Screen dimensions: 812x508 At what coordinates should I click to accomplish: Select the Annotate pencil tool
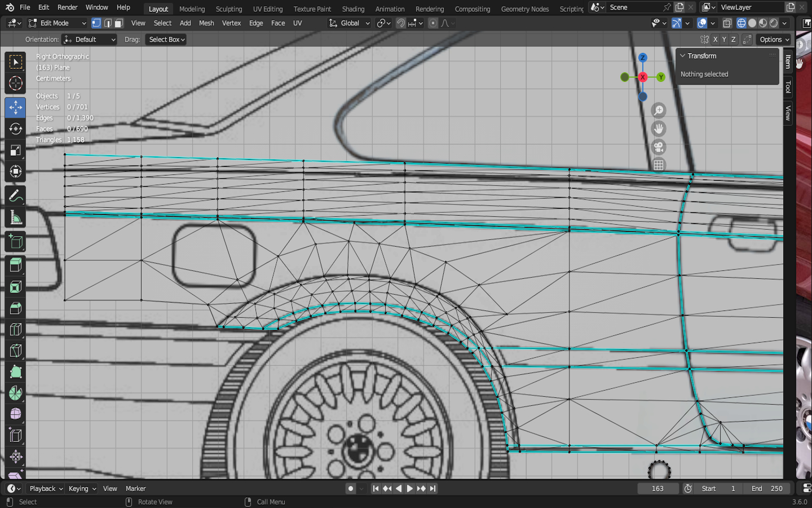tap(16, 196)
